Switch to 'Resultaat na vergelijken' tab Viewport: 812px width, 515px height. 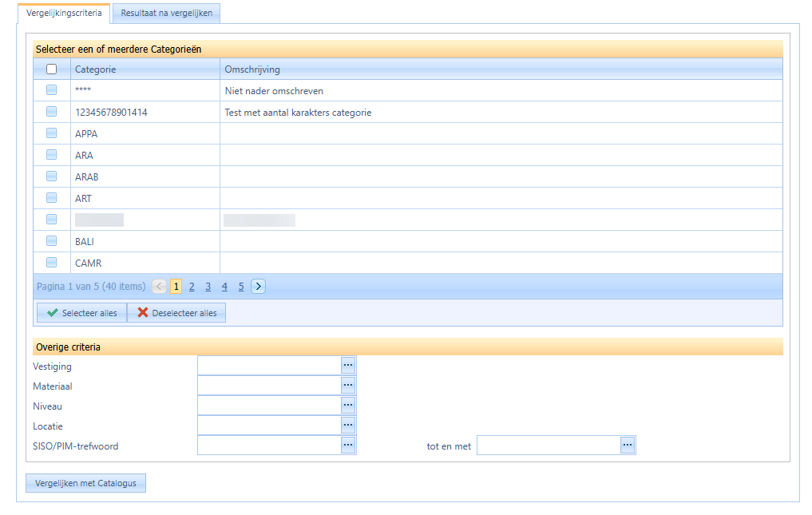[x=166, y=14]
